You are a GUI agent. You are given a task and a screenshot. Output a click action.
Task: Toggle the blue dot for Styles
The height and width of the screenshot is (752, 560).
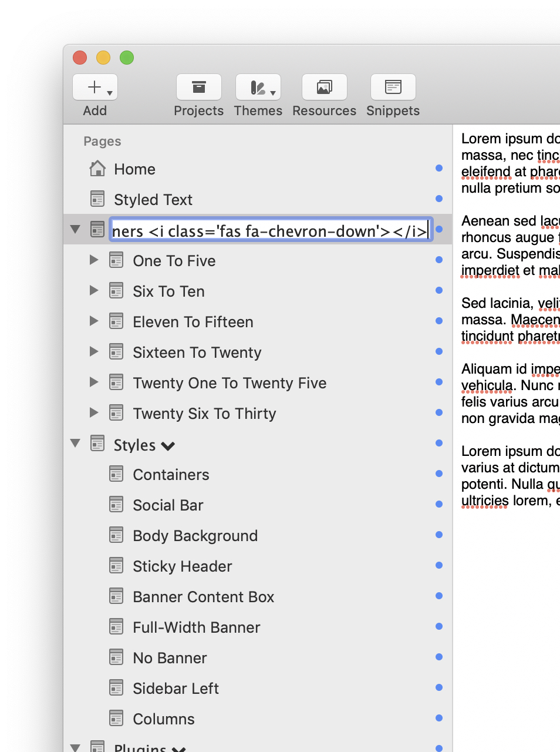tap(439, 443)
